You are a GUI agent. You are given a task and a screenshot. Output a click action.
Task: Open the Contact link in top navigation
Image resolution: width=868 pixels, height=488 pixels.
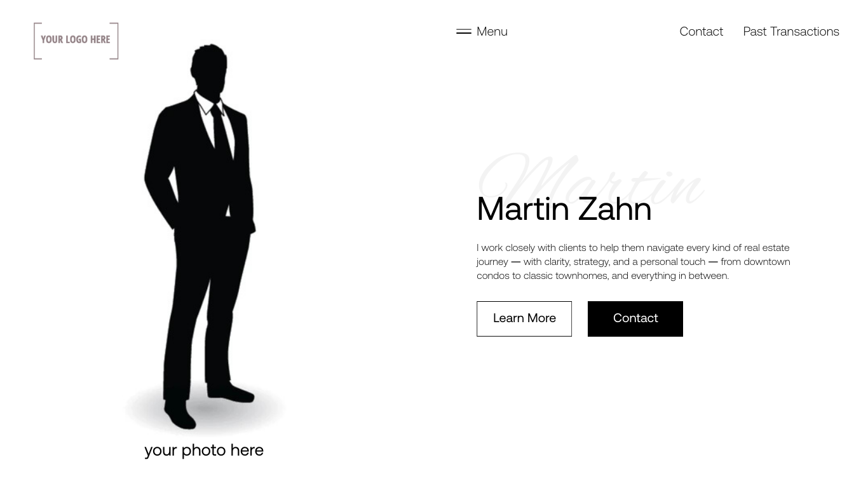[x=701, y=31]
